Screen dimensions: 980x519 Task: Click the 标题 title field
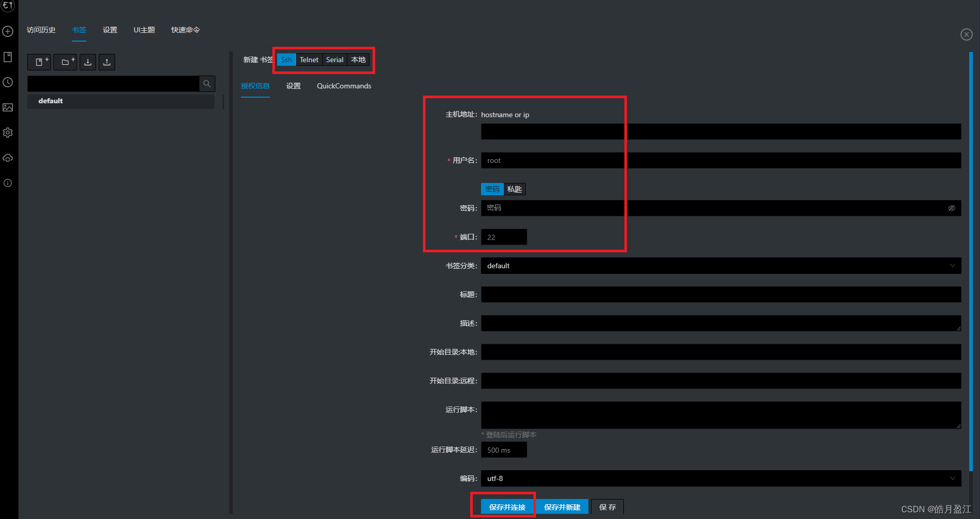pos(721,294)
